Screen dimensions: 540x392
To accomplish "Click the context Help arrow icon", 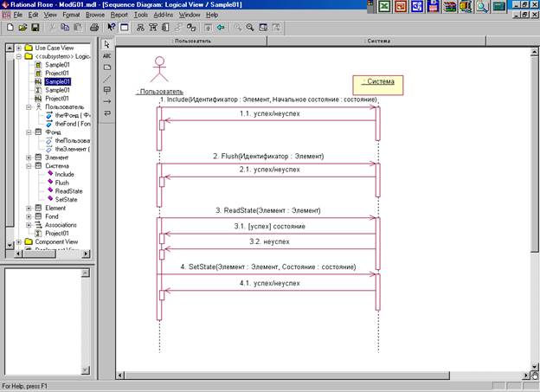I will 111,28.
